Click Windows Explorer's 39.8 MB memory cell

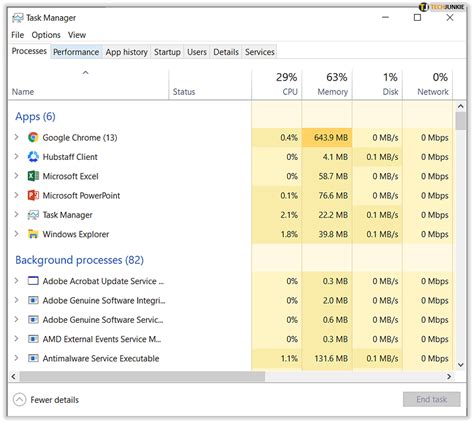click(327, 234)
